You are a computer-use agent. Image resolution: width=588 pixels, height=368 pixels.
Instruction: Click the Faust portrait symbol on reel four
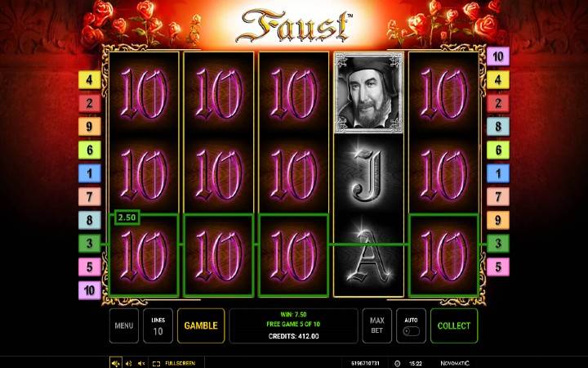click(x=369, y=92)
